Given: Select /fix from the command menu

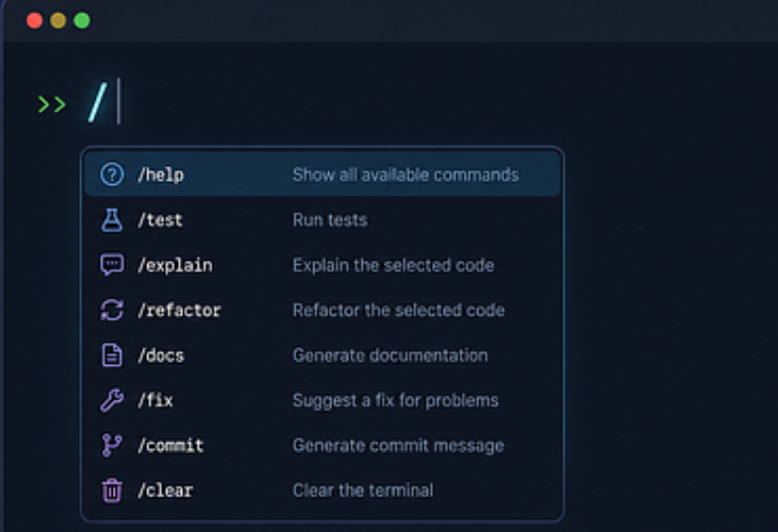Looking at the screenshot, I should point(322,400).
